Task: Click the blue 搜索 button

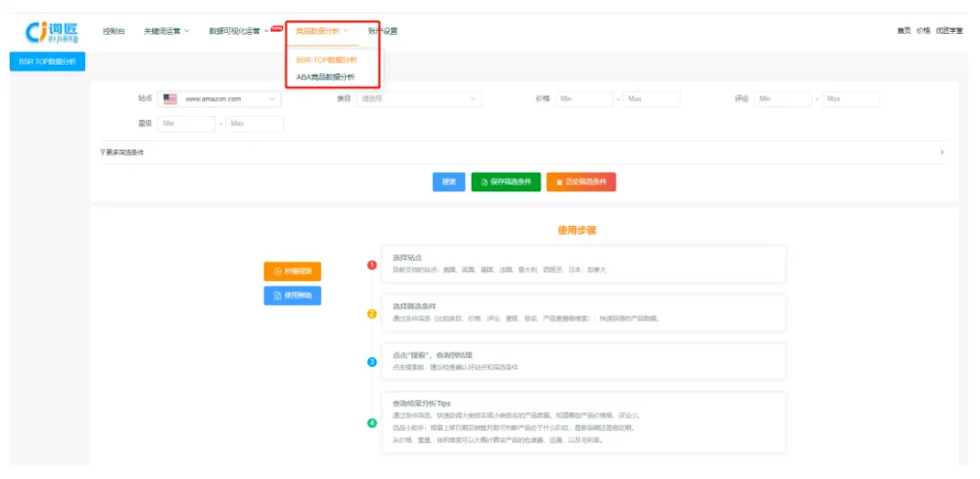Action: tap(448, 182)
